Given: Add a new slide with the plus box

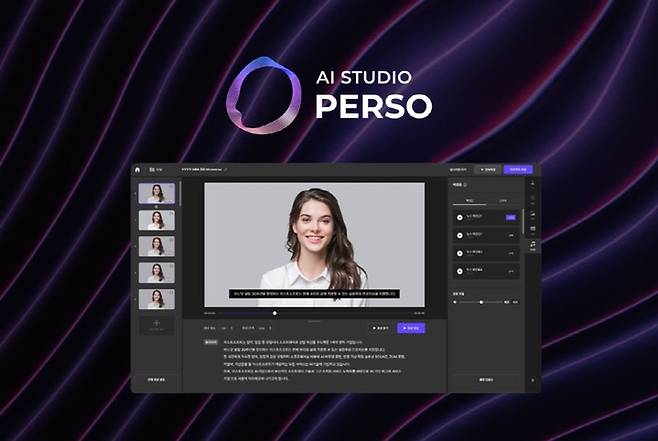Looking at the screenshot, I should click(157, 325).
